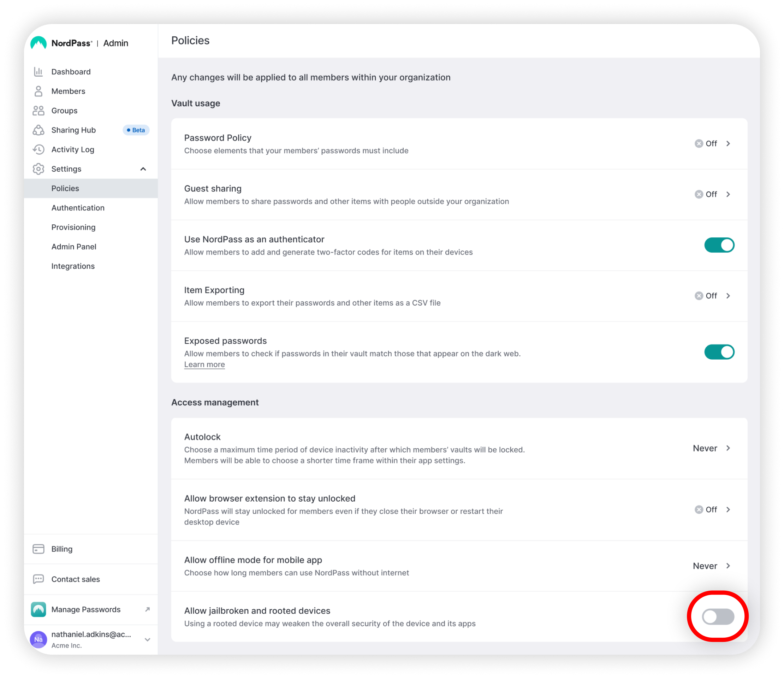Screen dimensions: 784x679
Task: Open browser extension unlock settings chevron
Action: pos(728,510)
